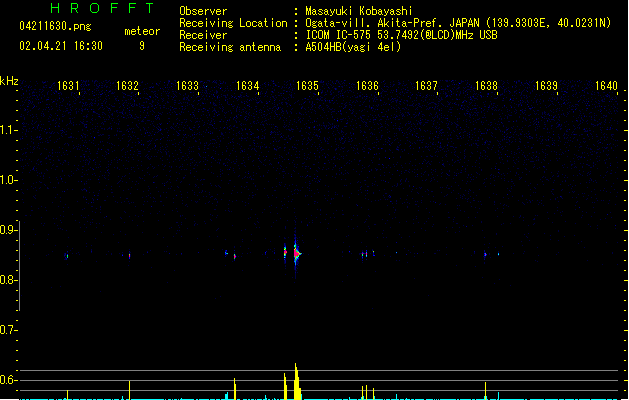629x400 pixels.
Task: Click the meteor echo at 1632
Action: coord(130,256)
